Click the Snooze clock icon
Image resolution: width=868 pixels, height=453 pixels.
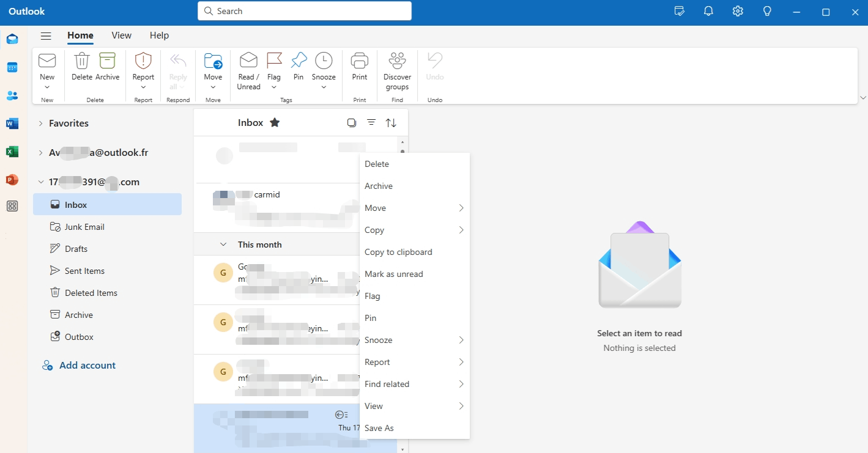pos(324,61)
